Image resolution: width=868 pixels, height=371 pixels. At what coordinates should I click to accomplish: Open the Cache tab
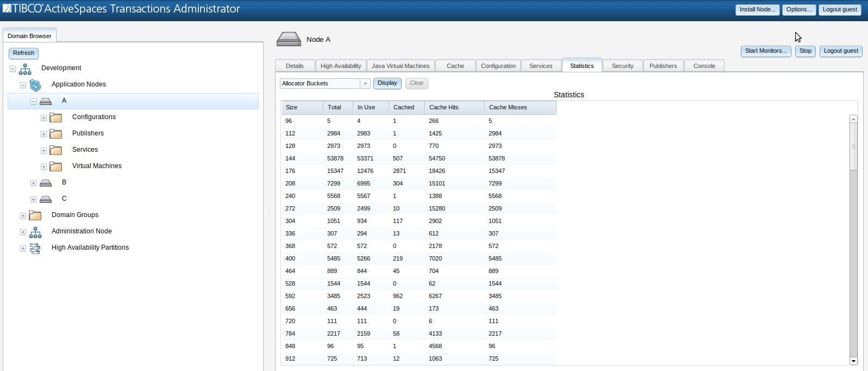pos(455,66)
